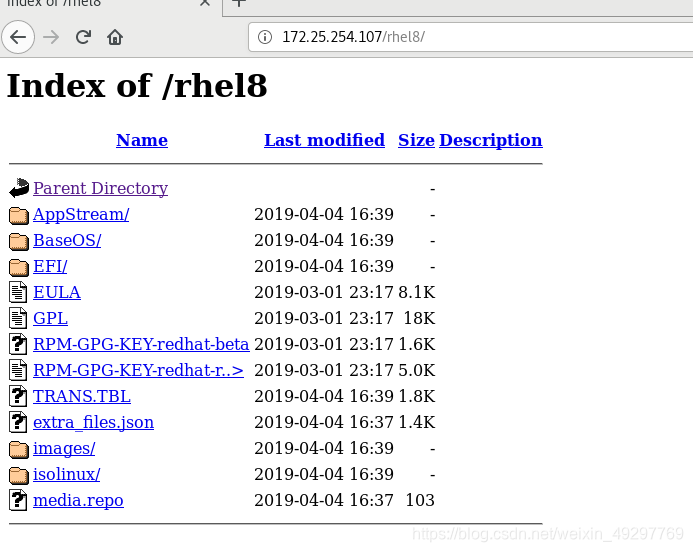
Task: Open the EFI/ directory
Action: point(50,266)
